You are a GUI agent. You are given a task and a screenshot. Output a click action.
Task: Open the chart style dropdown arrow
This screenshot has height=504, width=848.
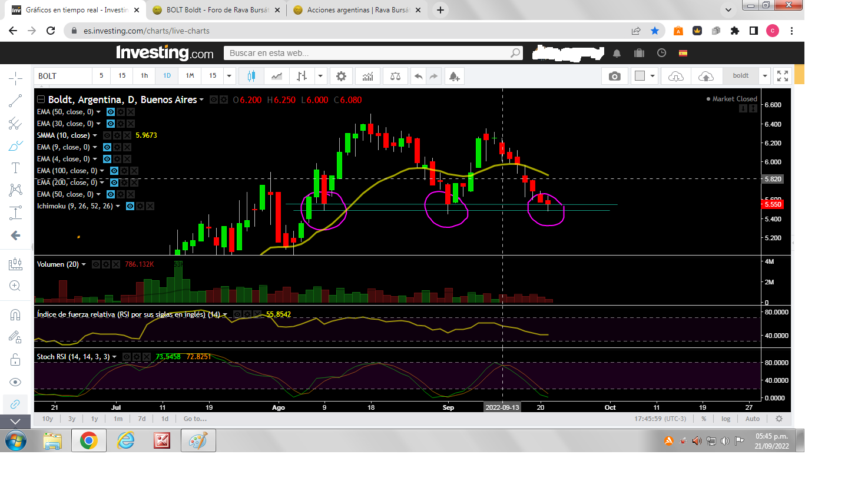click(x=320, y=76)
